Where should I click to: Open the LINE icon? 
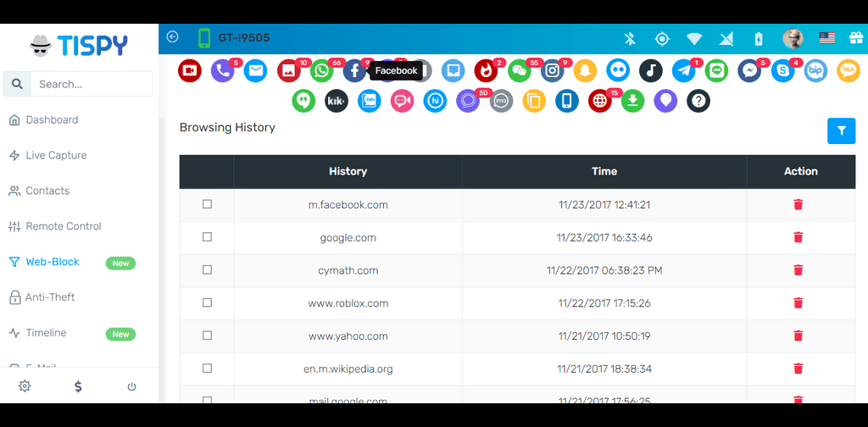point(717,71)
